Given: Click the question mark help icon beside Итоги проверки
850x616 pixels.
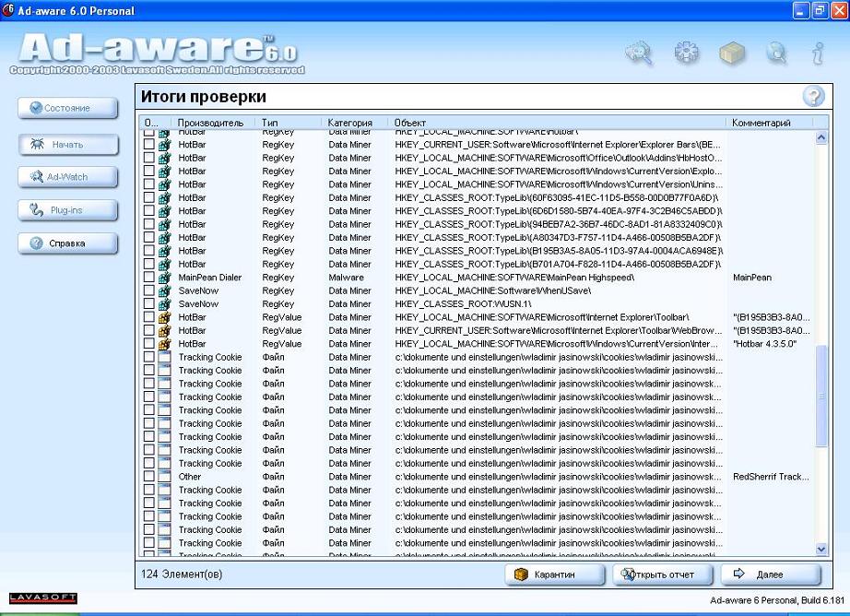Looking at the screenshot, I should (x=814, y=97).
